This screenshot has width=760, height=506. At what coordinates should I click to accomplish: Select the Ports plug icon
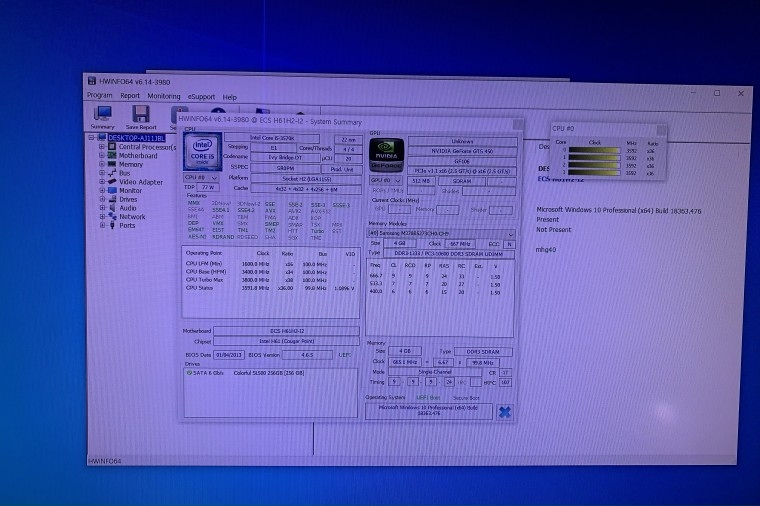click(x=112, y=225)
